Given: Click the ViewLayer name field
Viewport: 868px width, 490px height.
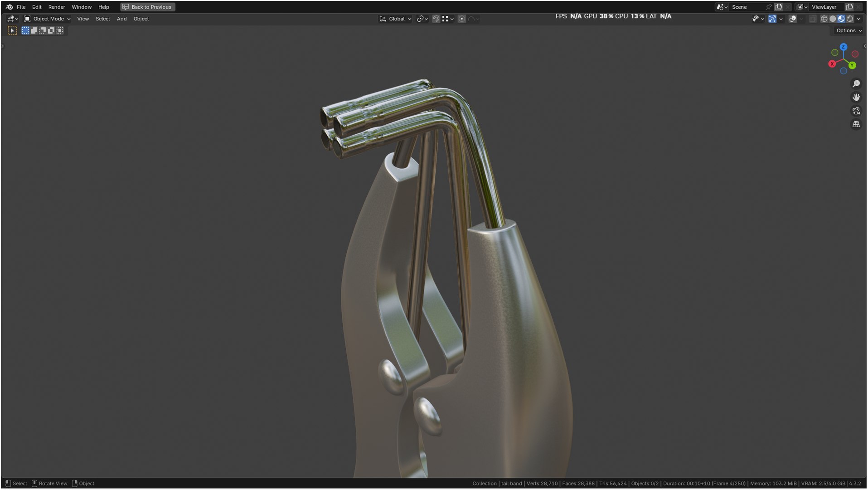Looking at the screenshot, I should tap(826, 7).
